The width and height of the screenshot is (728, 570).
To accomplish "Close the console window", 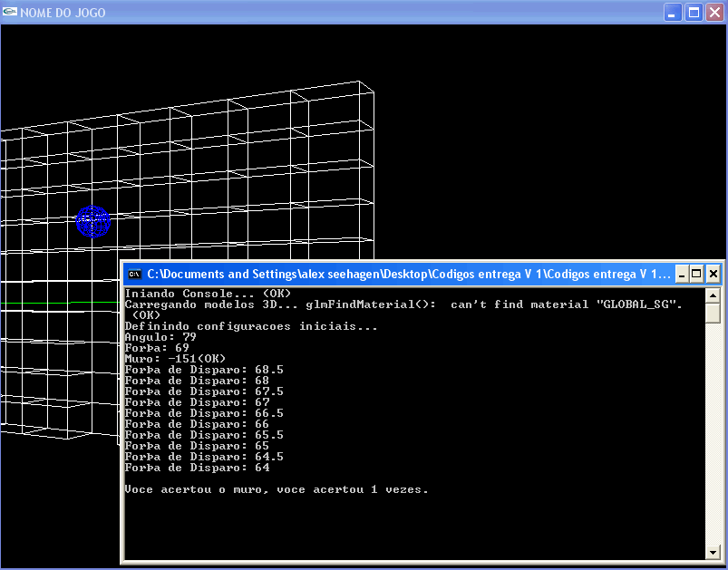I will pos(713,275).
